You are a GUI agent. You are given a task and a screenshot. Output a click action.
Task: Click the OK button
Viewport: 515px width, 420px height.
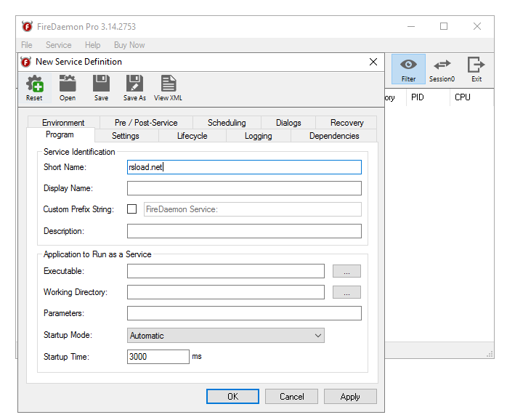point(232,396)
